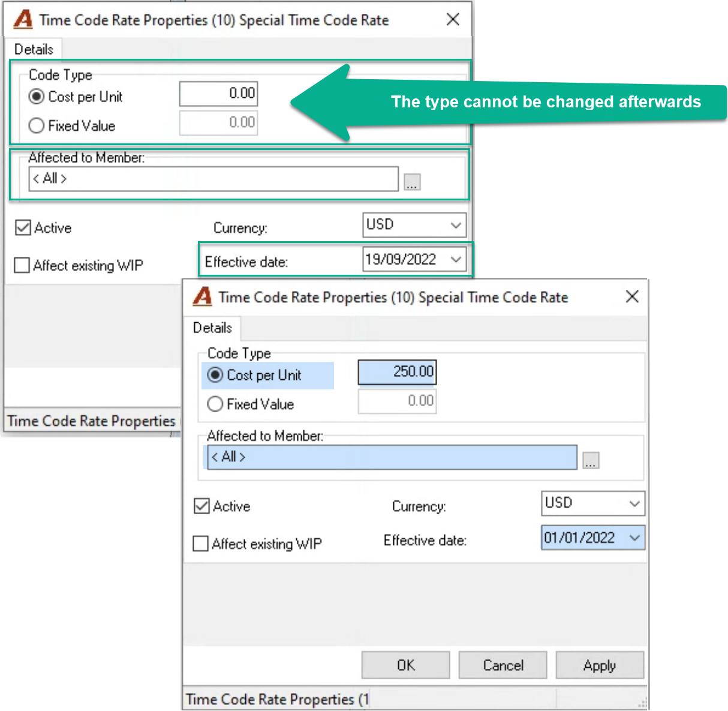Click the app logo in the back window's title bar

click(23, 19)
